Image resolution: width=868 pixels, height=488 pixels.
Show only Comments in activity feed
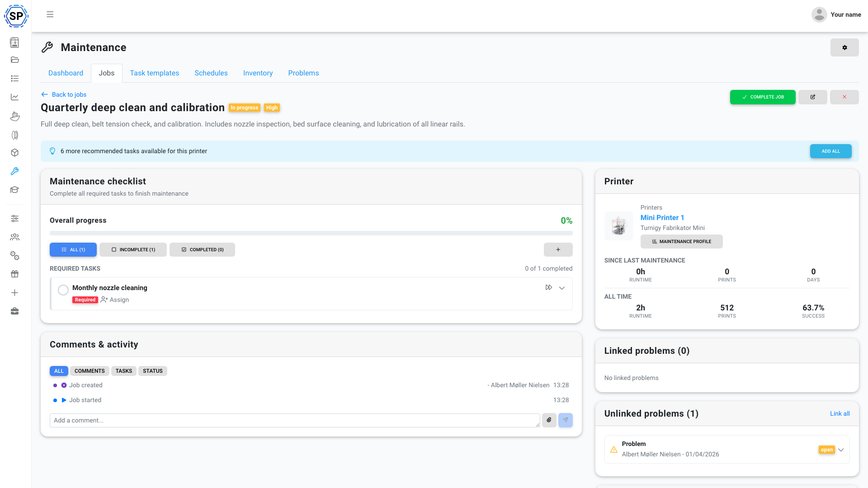point(89,371)
